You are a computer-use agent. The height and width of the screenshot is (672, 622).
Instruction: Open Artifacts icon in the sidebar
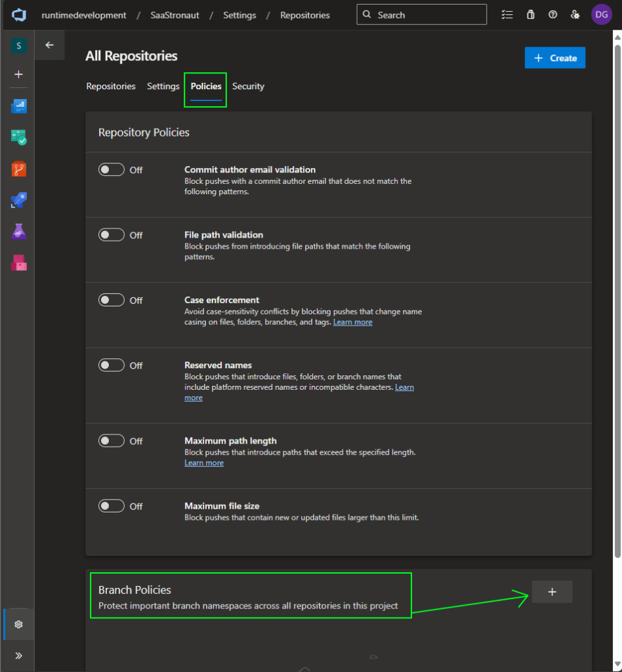18,262
